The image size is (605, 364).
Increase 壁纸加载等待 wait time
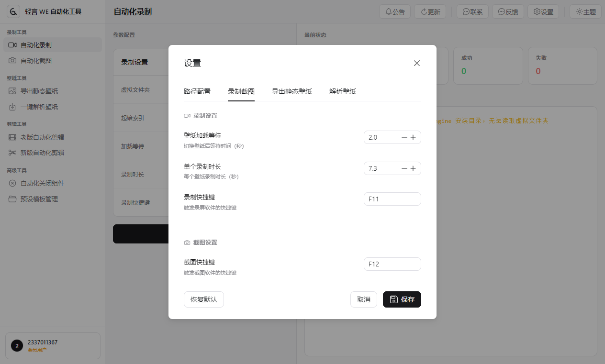click(413, 137)
